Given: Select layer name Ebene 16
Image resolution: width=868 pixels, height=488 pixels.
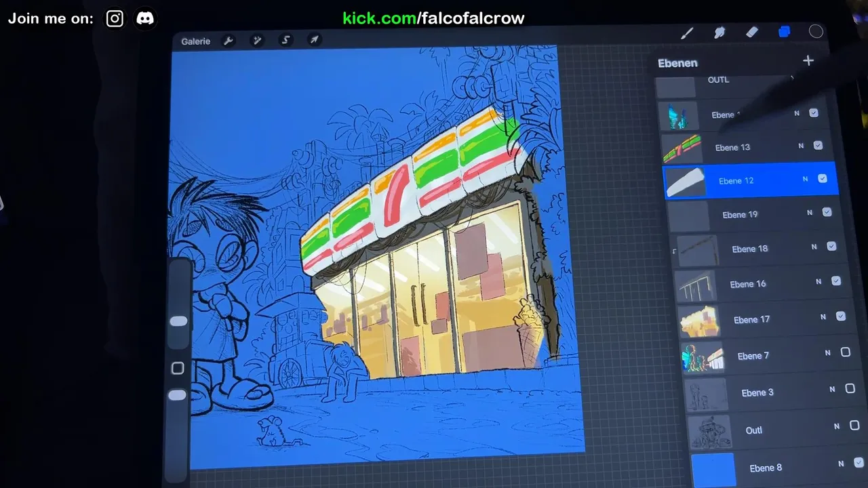Looking at the screenshot, I should pyautogui.click(x=748, y=284).
